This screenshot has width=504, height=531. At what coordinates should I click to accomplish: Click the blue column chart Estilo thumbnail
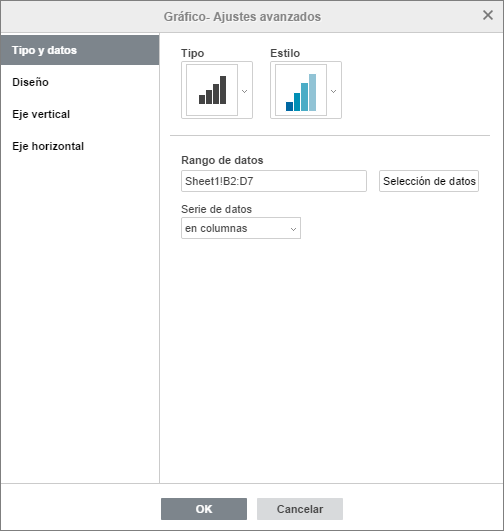coord(301,90)
